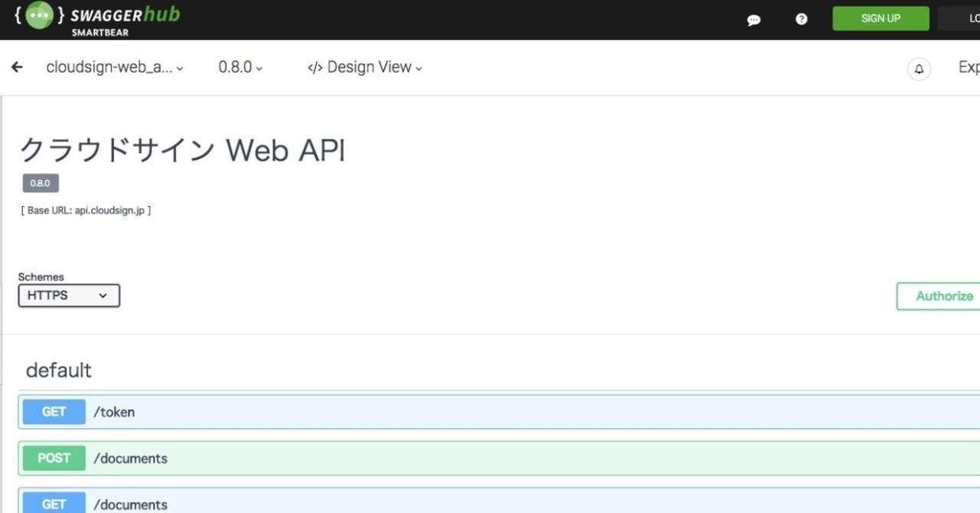Click the GET badge on /token
The image size is (980, 513).
[x=54, y=412]
